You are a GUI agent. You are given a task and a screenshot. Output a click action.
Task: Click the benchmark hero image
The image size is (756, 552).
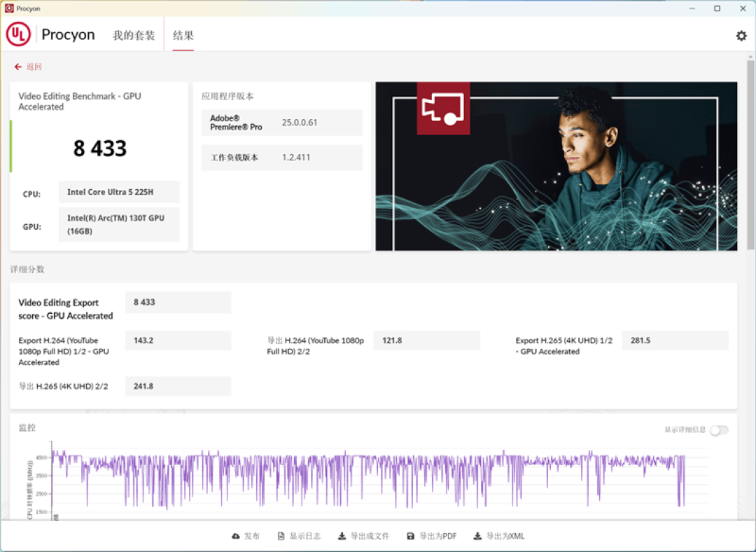click(x=556, y=166)
